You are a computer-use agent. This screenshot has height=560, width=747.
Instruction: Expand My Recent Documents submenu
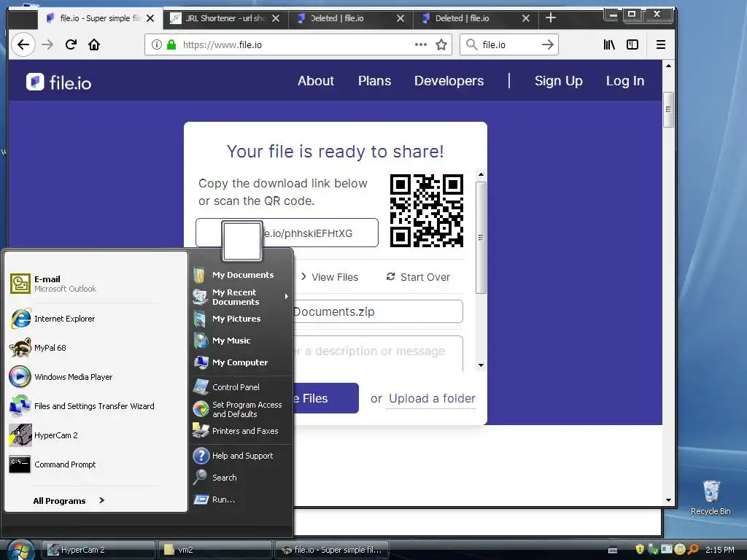pos(241,297)
